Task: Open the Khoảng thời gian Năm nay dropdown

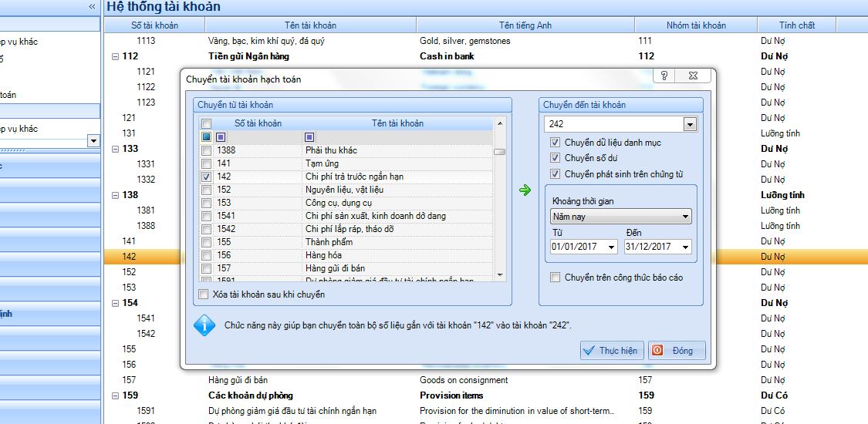Action: pyautogui.click(x=685, y=217)
